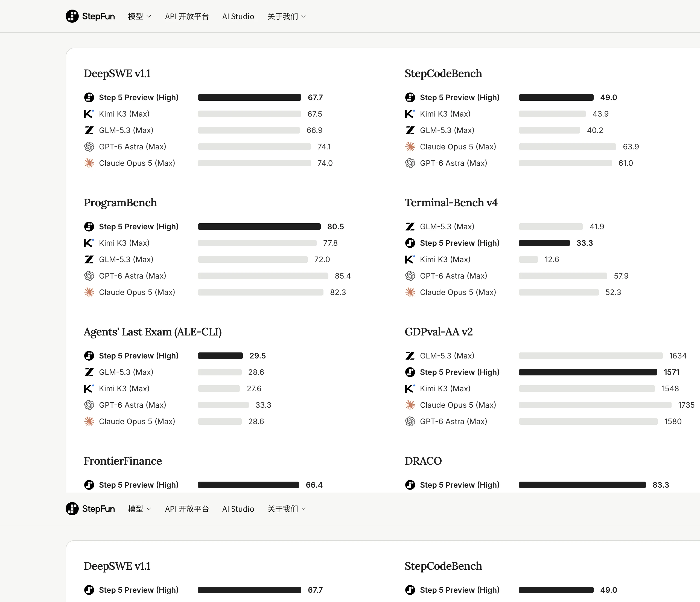This screenshot has width=700, height=602.
Task: Click the Claude Opus 5 icon under ProgramBench
Action: (89, 293)
